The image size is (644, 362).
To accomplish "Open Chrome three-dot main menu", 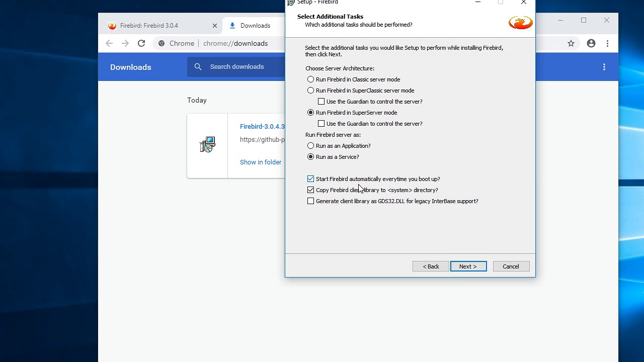I will click(x=607, y=43).
